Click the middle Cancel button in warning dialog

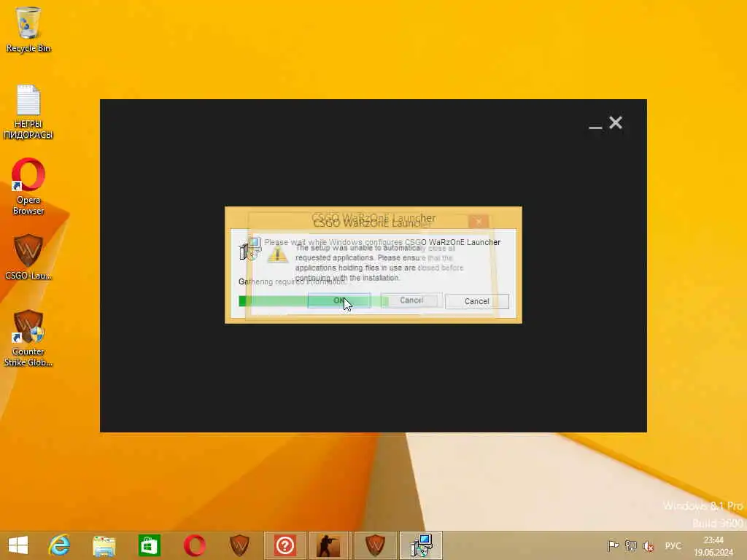411,300
